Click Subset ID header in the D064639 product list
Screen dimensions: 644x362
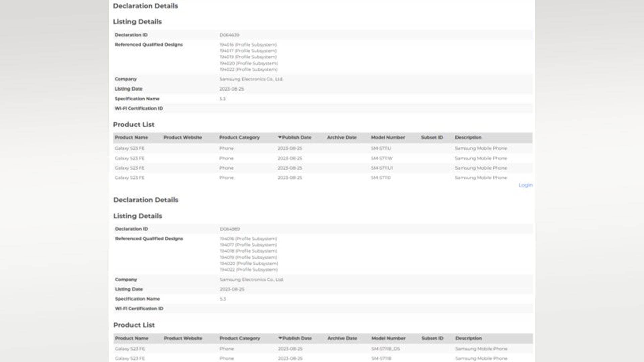tap(432, 137)
